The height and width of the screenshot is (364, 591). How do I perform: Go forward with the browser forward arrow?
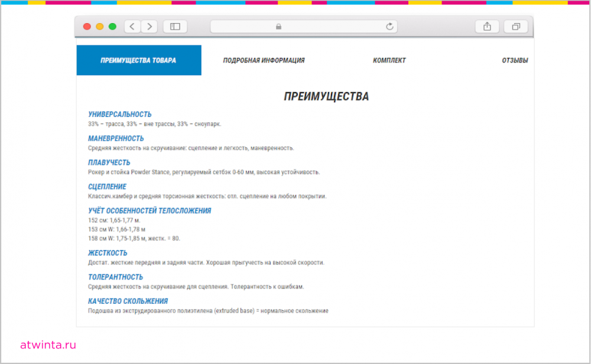[150, 27]
